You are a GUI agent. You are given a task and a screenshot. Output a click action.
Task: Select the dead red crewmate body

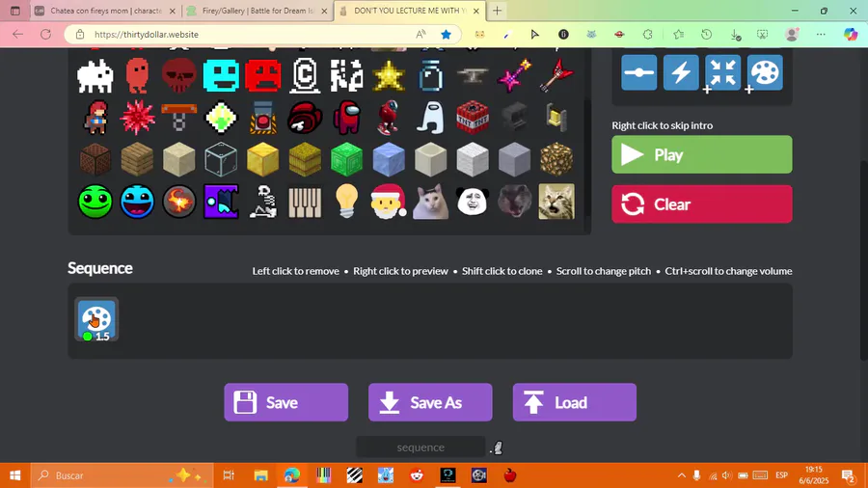[x=305, y=118]
